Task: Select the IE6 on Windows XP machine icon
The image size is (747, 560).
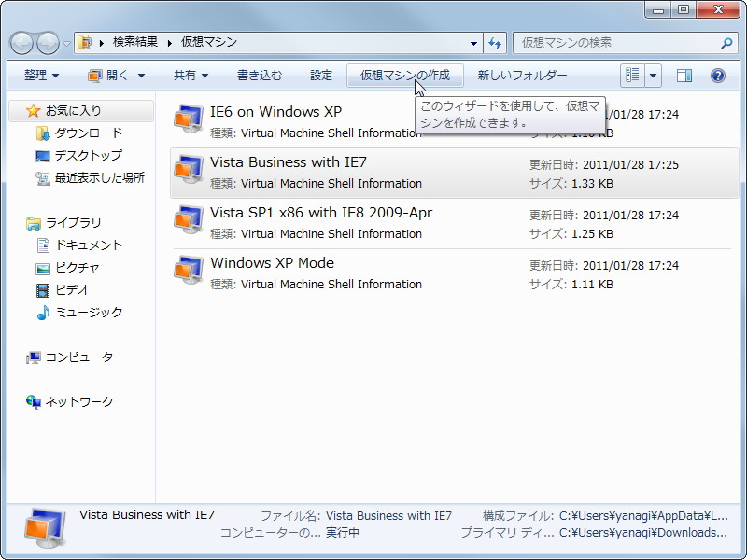Action: click(190, 116)
